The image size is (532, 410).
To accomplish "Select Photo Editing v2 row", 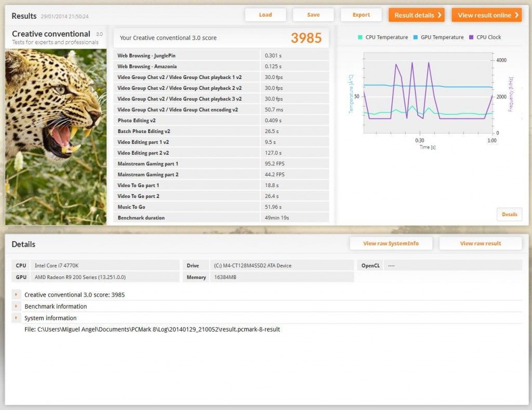I will coord(221,121).
